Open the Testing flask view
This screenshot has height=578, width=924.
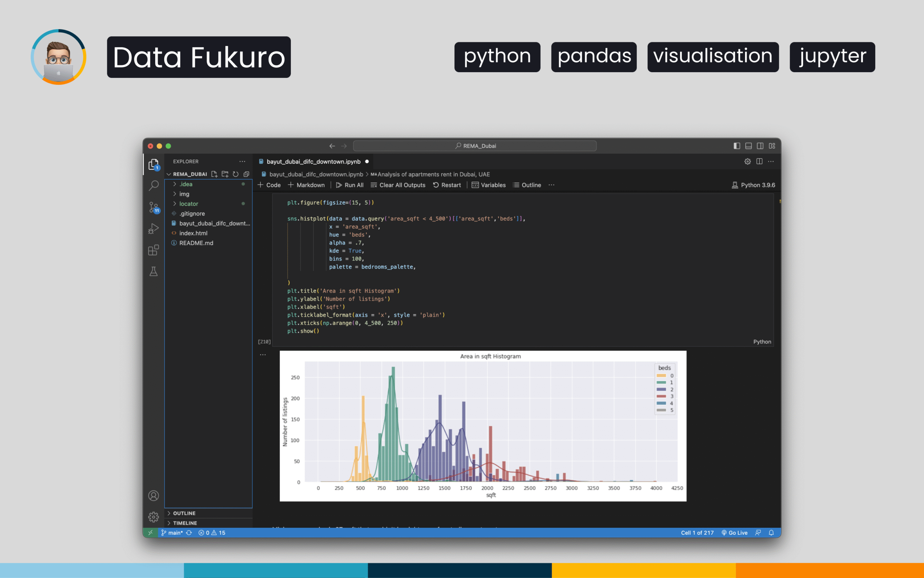pos(153,271)
